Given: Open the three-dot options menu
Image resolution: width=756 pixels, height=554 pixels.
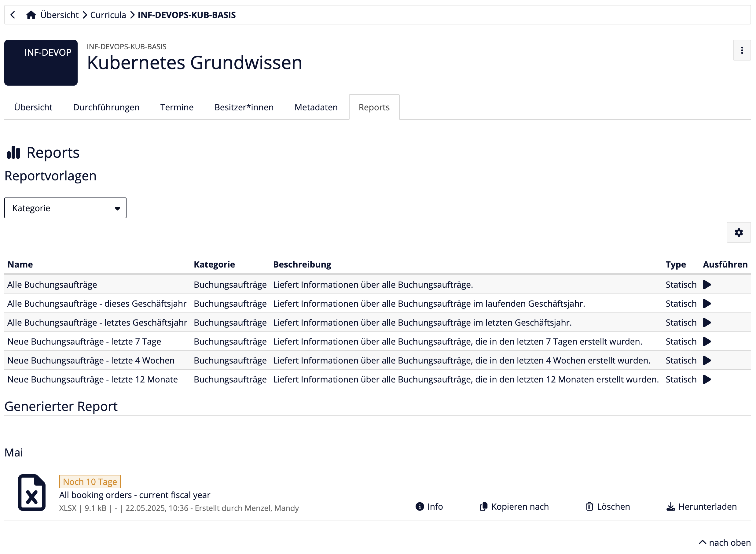Looking at the screenshot, I should (x=742, y=50).
